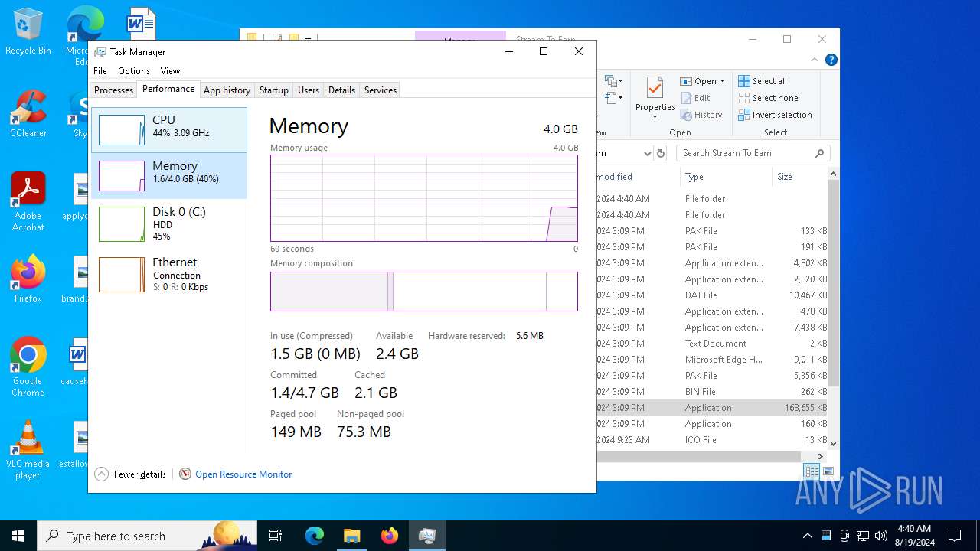This screenshot has width=980, height=551.
Task: Switch to the App history tab
Action: tap(227, 90)
